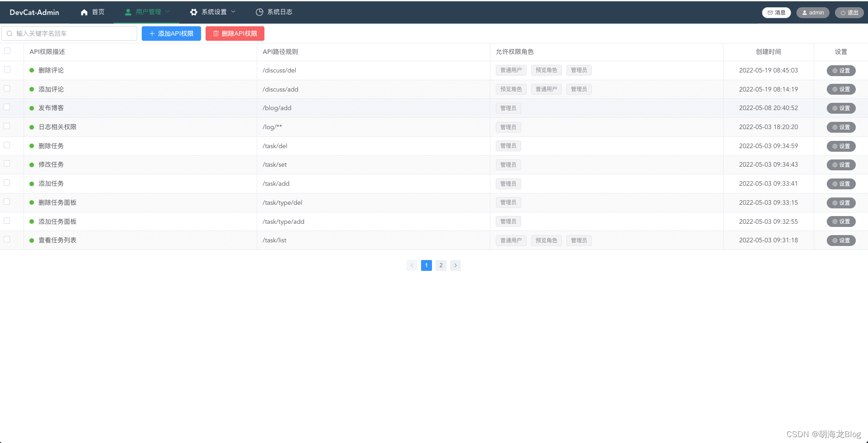Go to next page with right chevron
Screen dimensions: 868x443
click(456, 265)
